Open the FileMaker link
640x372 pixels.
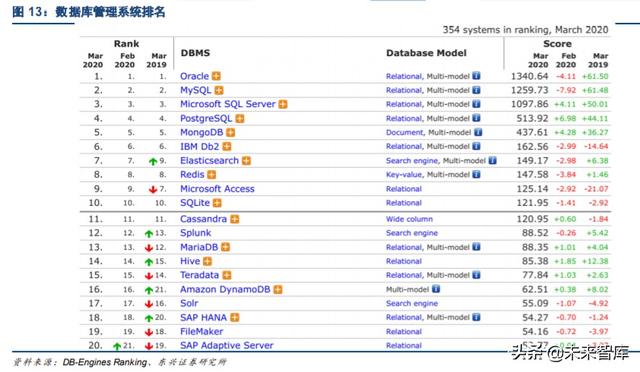click(202, 331)
